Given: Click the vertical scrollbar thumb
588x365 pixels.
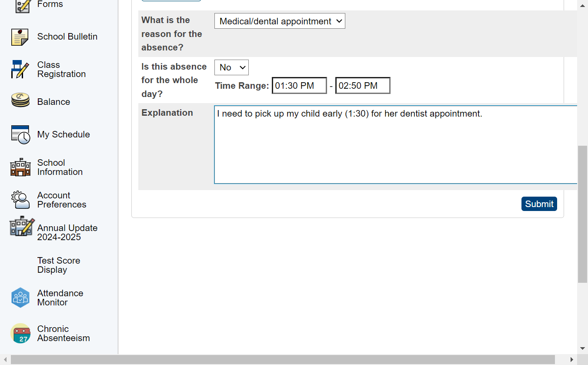Looking at the screenshot, I should (582, 214).
